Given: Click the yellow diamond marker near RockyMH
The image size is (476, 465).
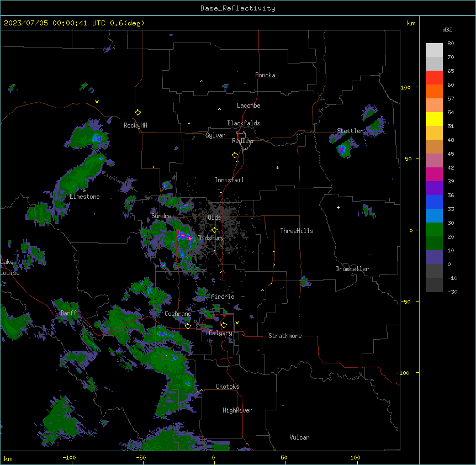Looking at the screenshot, I should [138, 113].
